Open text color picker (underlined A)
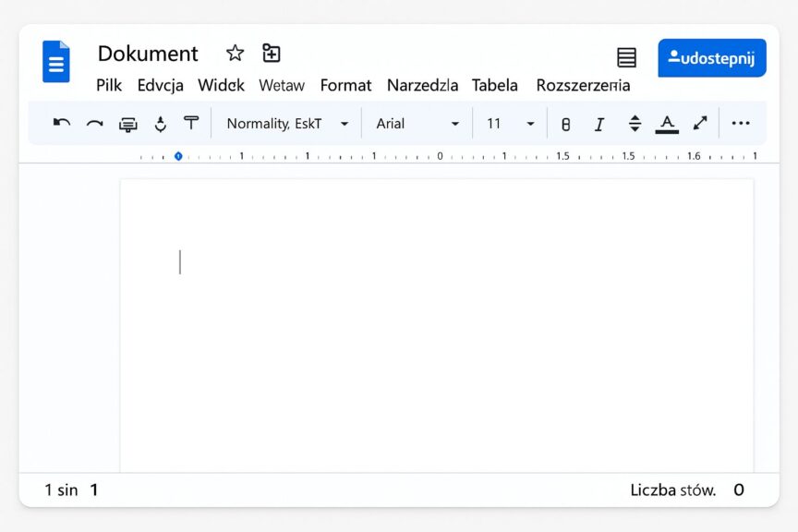The height and width of the screenshot is (532, 798). (x=667, y=124)
